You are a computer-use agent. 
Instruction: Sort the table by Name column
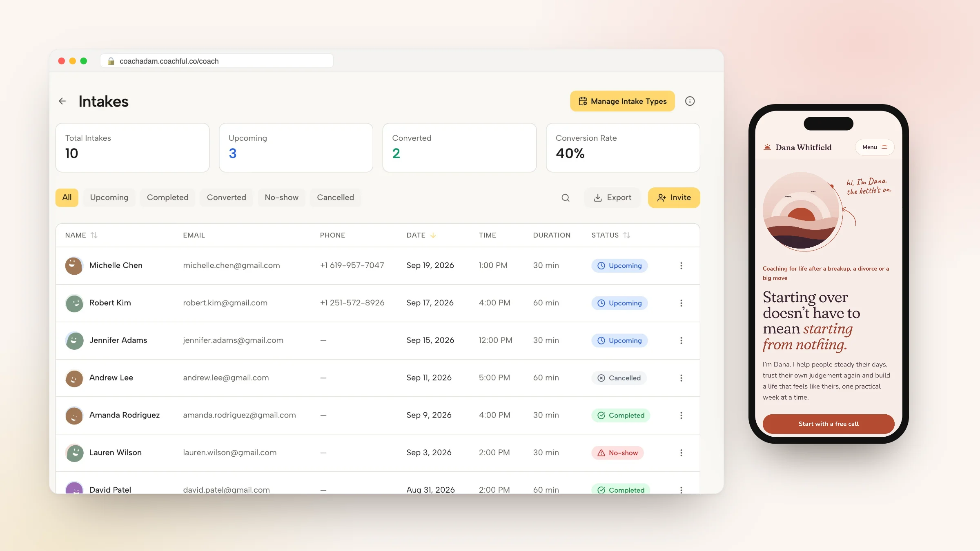pyautogui.click(x=94, y=235)
